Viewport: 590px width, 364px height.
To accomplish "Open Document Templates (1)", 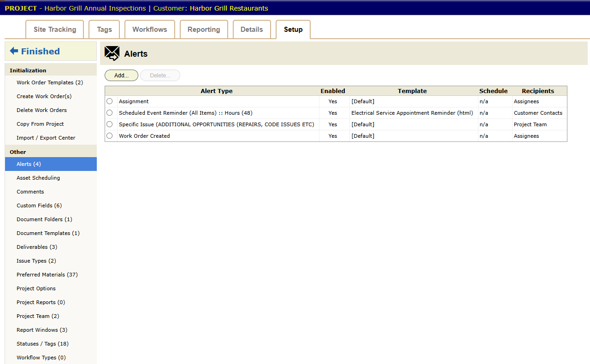I will point(48,233).
